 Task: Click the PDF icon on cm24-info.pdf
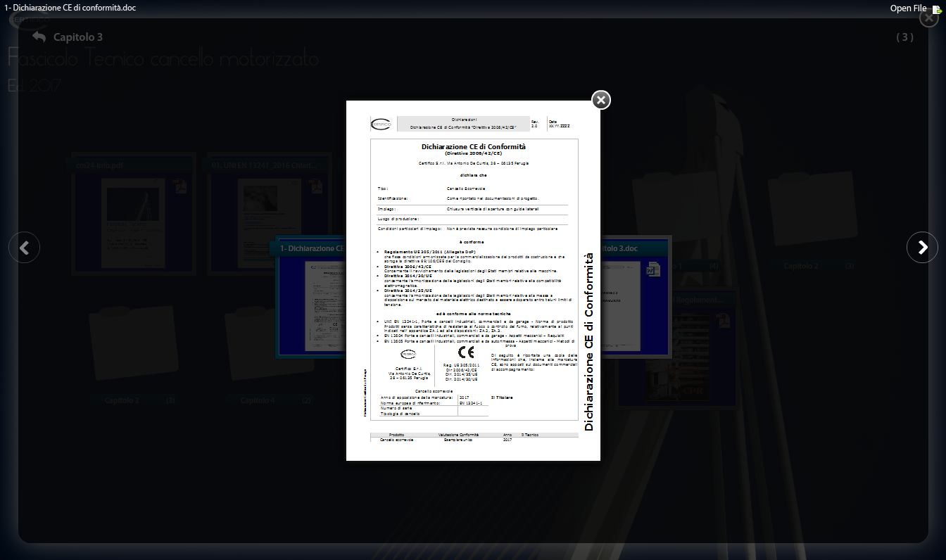point(179,187)
